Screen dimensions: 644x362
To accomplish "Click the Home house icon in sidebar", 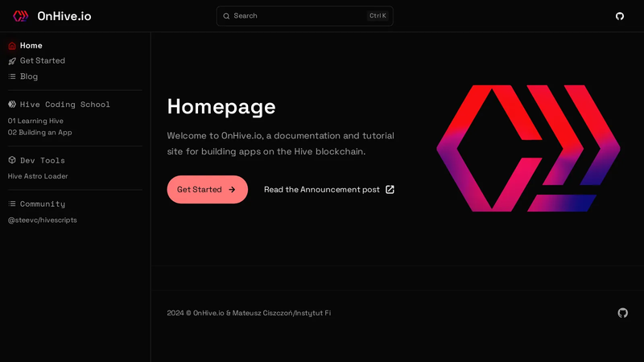I will (x=12, y=46).
